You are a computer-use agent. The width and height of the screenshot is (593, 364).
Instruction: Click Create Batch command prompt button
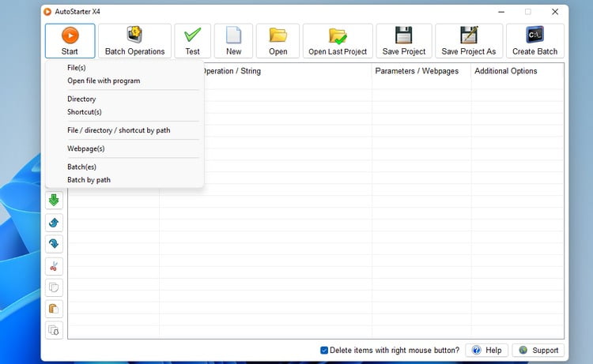(x=534, y=41)
